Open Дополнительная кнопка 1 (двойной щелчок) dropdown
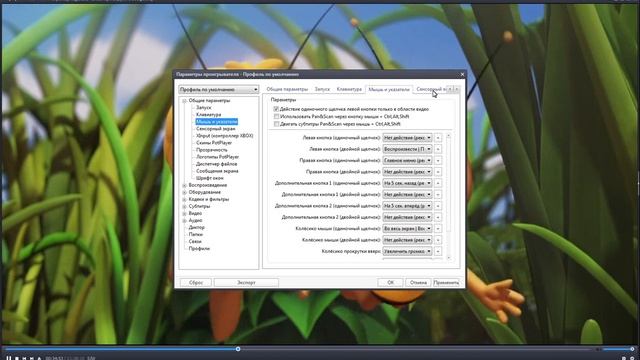Viewport: 640px width, 360px height. coord(407,195)
